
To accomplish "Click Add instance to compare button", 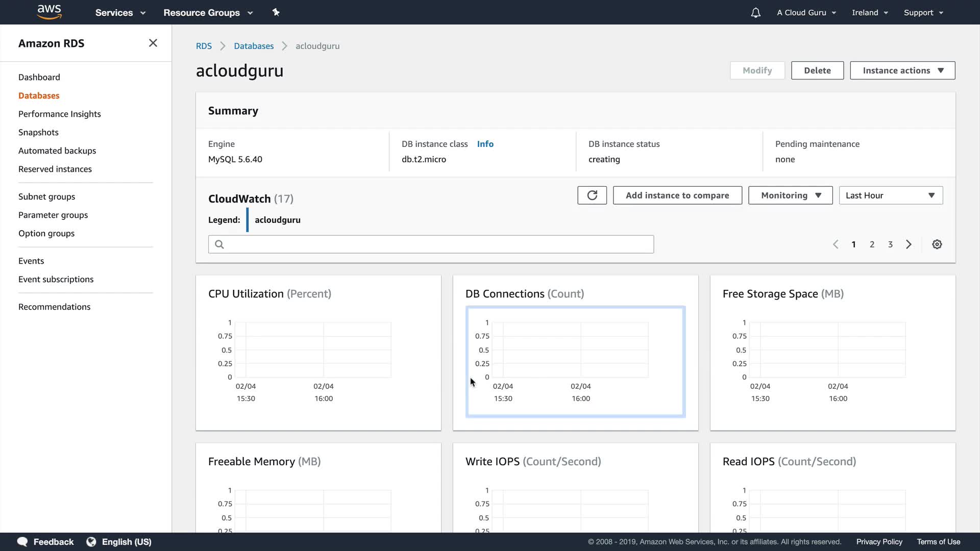I will pyautogui.click(x=677, y=195).
